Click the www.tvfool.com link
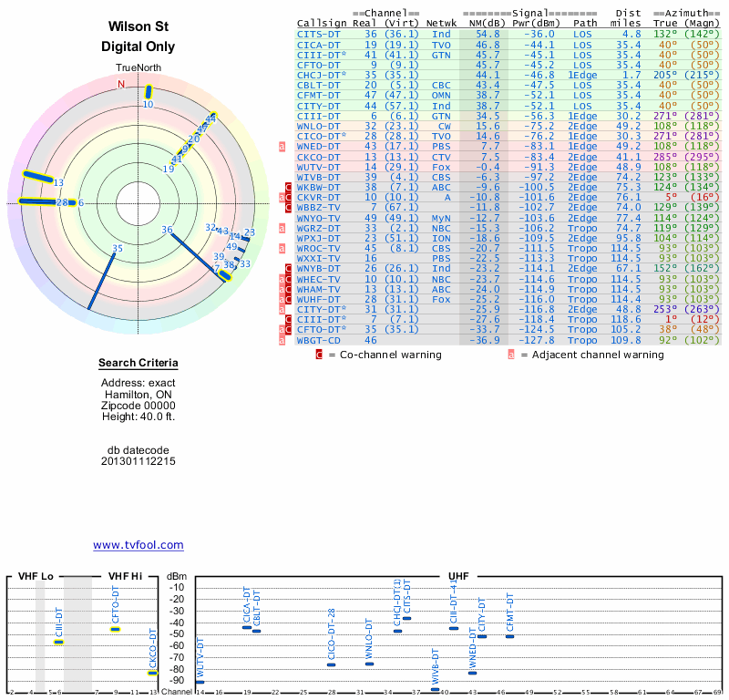The height and width of the screenshot is (700, 729). pyautogui.click(x=138, y=545)
